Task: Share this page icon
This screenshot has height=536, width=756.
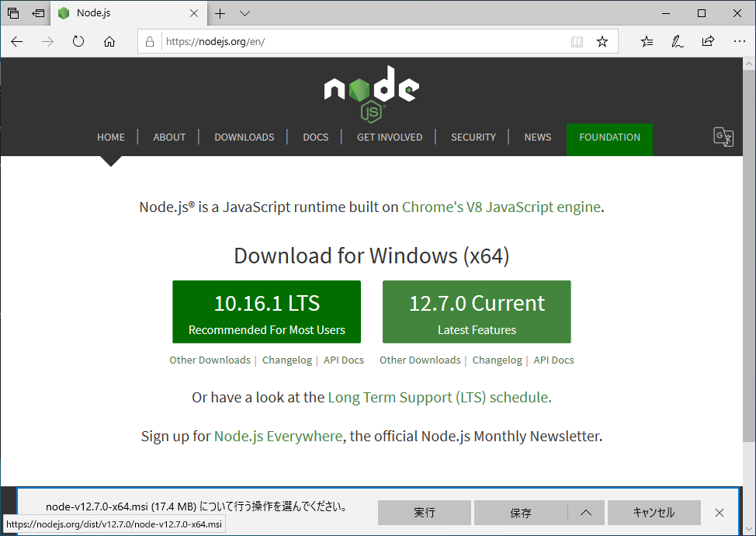Action: (708, 41)
